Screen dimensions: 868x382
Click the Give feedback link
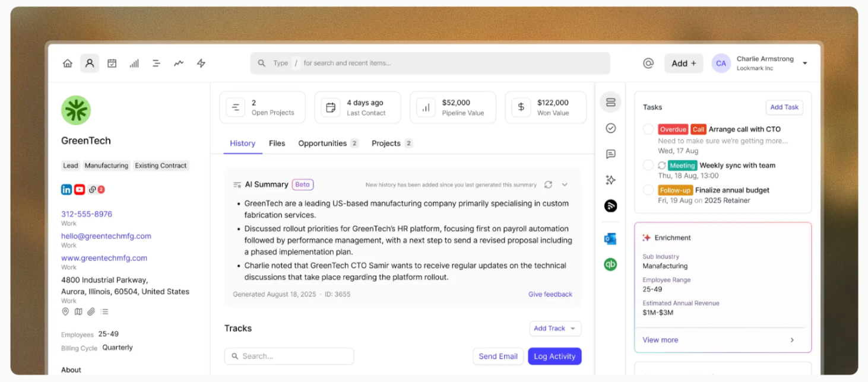(550, 294)
